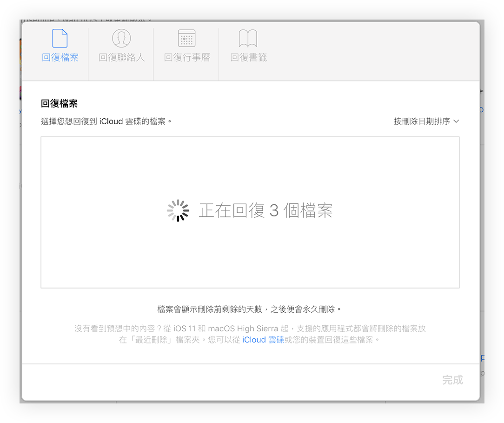Click the note 檔案會顯示刪除前剩餘的天數

click(249, 309)
